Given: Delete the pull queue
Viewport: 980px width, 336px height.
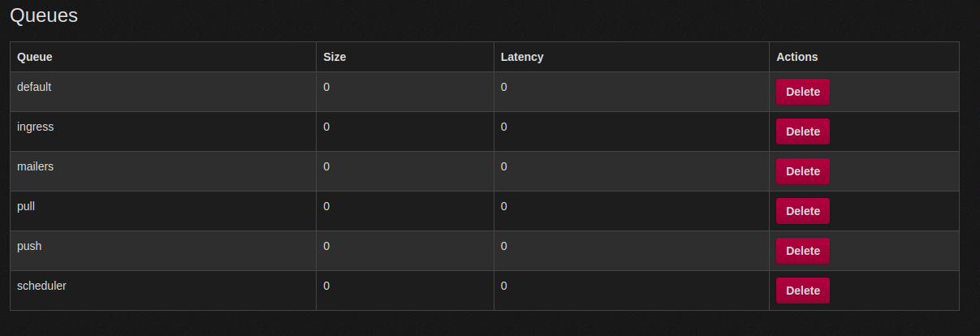Looking at the screenshot, I should coord(802,211).
